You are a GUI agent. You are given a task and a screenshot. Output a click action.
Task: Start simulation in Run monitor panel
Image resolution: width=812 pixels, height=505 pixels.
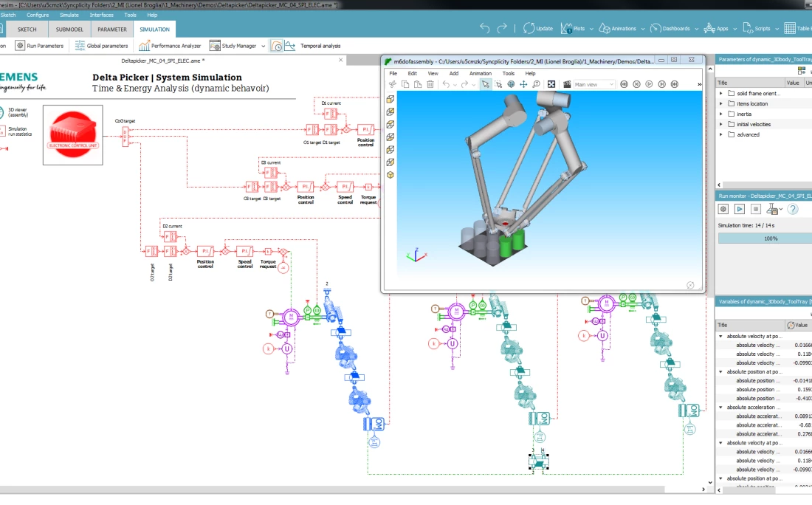pyautogui.click(x=739, y=209)
